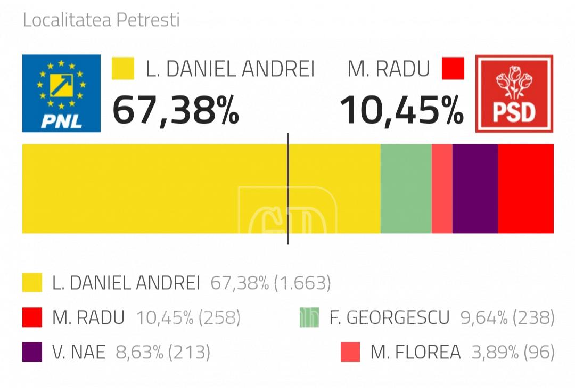Select yellow swatch beside L. DANIEL ANDREI header
The image size is (575, 392).
click(123, 68)
